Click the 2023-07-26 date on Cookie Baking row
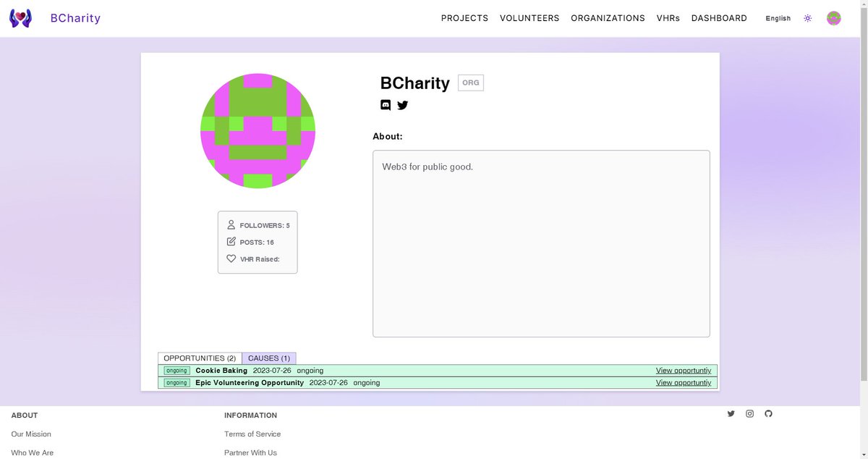 (272, 371)
